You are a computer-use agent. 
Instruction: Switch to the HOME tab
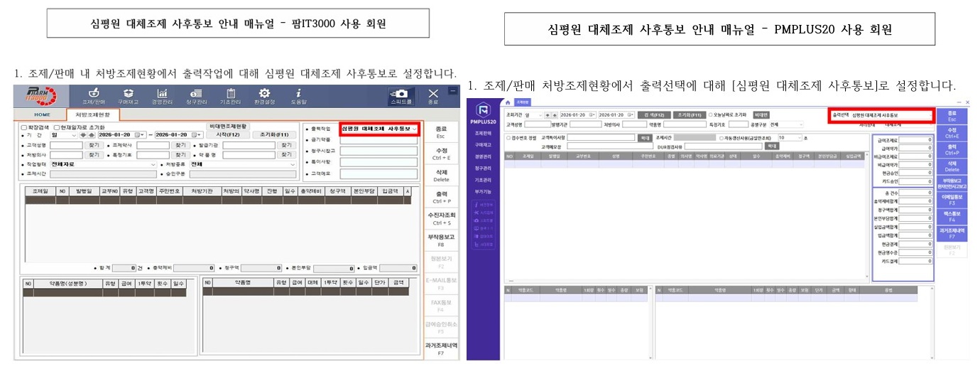(42, 114)
